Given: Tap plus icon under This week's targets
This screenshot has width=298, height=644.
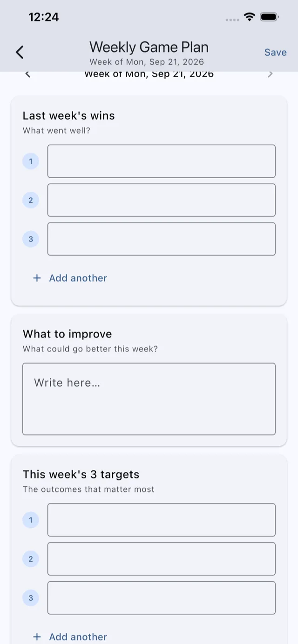Looking at the screenshot, I should [x=37, y=637].
